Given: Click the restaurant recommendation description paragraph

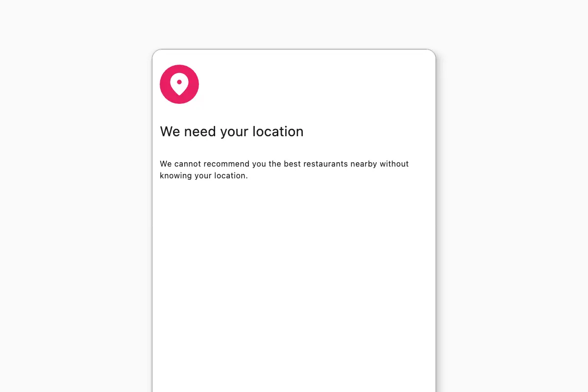Looking at the screenshot, I should pyautogui.click(x=284, y=170).
